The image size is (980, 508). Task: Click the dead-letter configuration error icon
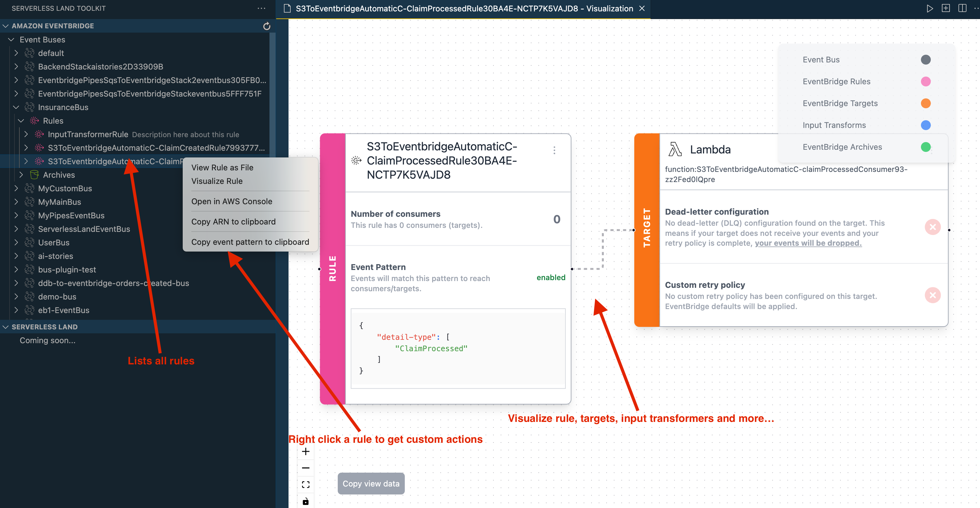pos(931,227)
